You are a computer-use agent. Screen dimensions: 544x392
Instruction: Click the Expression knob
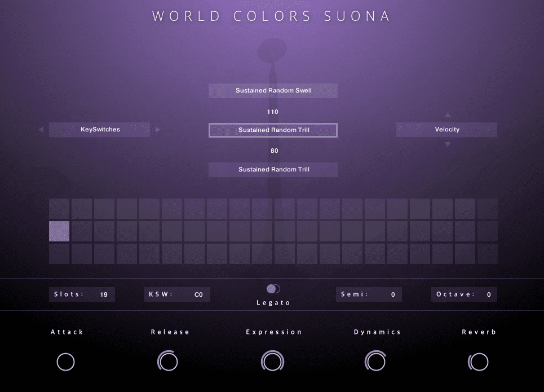click(x=273, y=362)
